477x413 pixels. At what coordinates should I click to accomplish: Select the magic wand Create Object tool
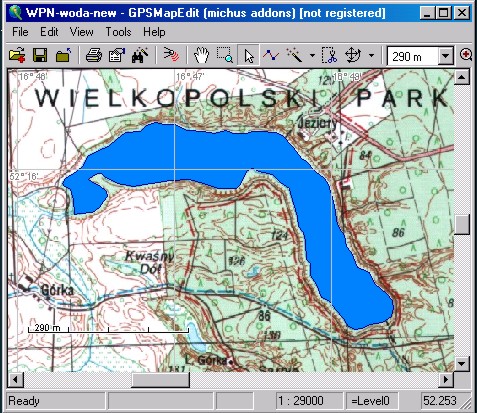[294, 55]
